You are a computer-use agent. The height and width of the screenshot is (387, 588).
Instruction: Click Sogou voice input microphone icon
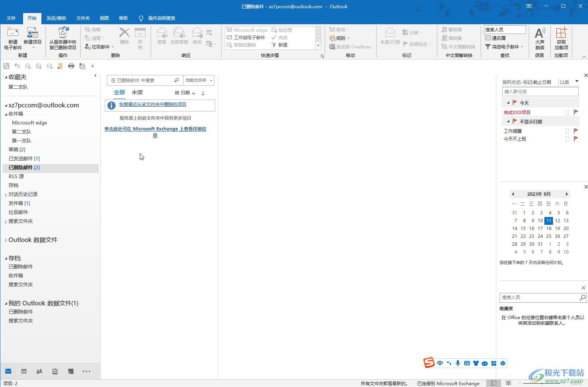coord(458,363)
